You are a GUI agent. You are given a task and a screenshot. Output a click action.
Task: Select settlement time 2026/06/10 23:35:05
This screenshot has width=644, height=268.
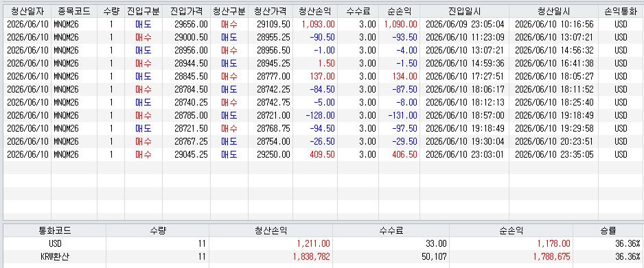click(554, 155)
